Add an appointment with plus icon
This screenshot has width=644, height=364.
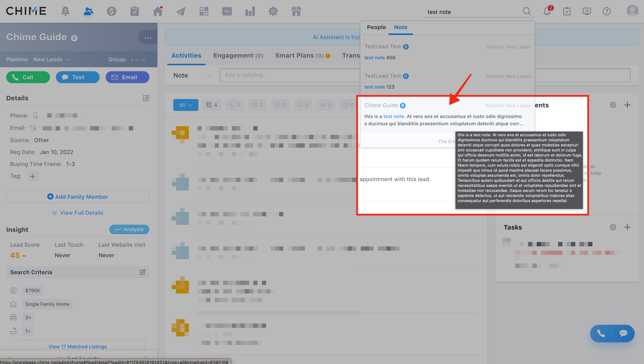click(627, 105)
